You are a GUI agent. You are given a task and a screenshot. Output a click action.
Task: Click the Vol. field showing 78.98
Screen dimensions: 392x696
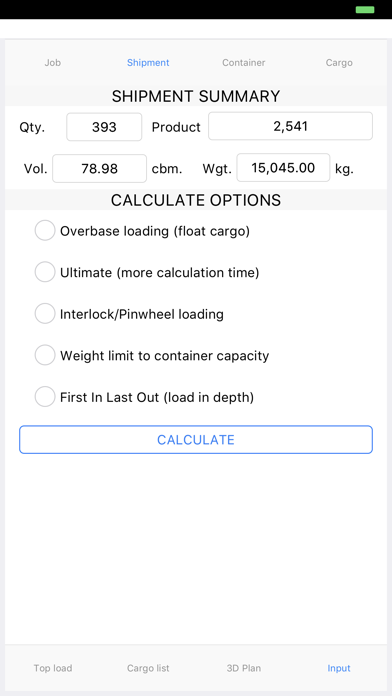point(99,168)
